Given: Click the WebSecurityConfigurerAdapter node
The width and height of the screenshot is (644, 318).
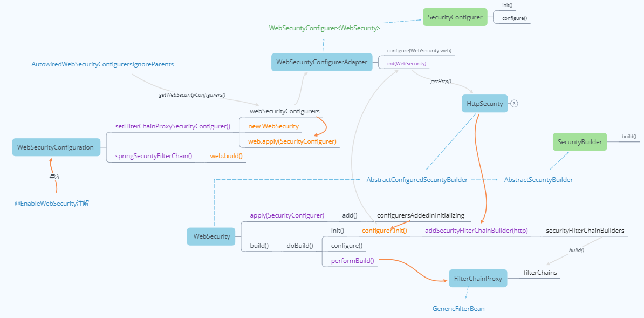Looking at the screenshot, I should pyautogui.click(x=321, y=62).
